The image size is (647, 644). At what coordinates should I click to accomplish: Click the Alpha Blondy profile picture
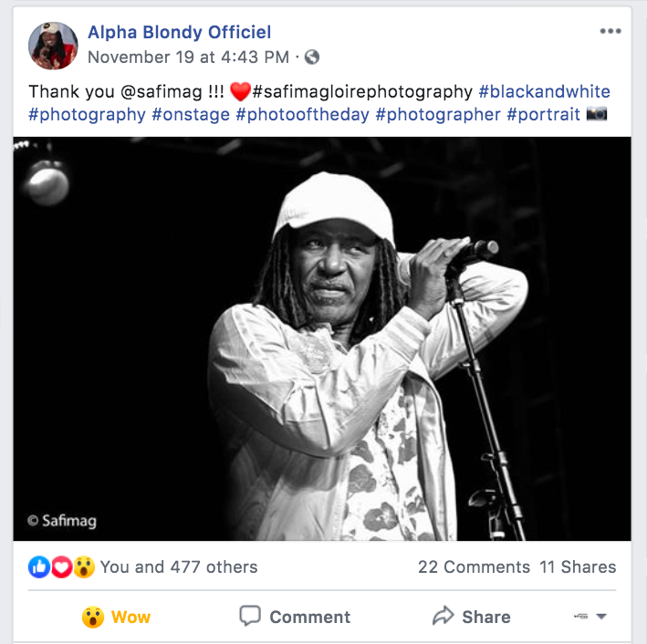click(53, 46)
